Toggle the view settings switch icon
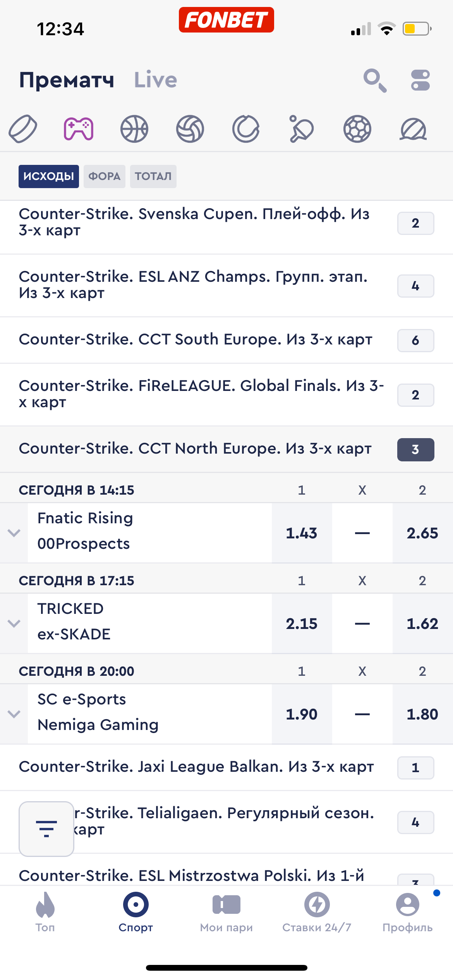453x980 pixels. [x=420, y=81]
